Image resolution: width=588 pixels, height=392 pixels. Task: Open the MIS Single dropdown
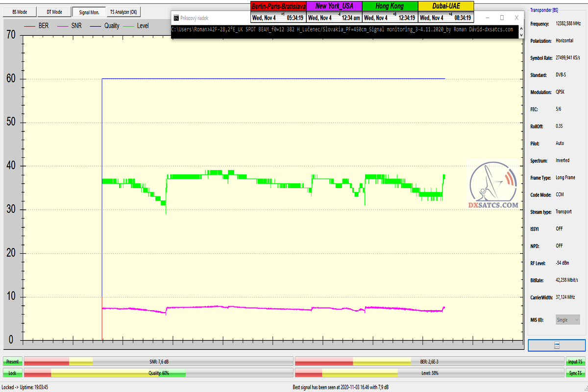[567, 319]
